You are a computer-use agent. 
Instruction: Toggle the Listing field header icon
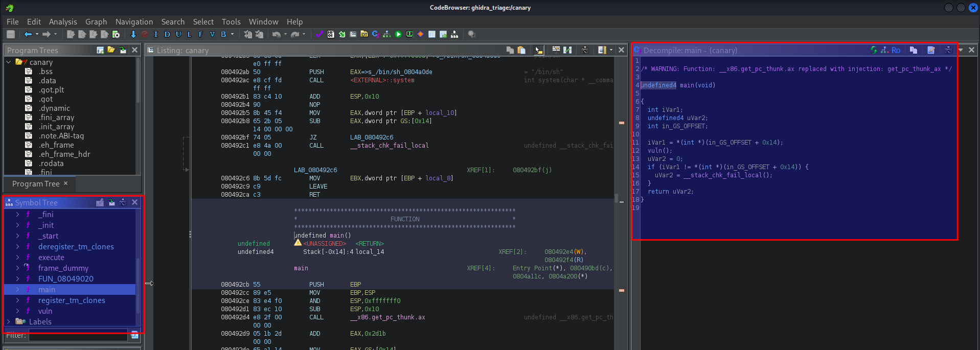click(x=556, y=50)
